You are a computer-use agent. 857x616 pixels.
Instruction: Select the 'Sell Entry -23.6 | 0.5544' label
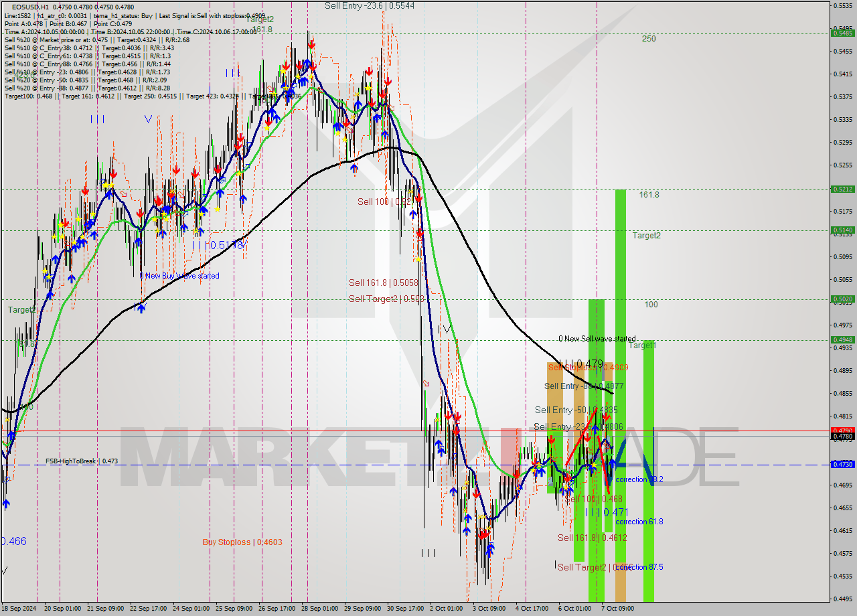(370, 5)
